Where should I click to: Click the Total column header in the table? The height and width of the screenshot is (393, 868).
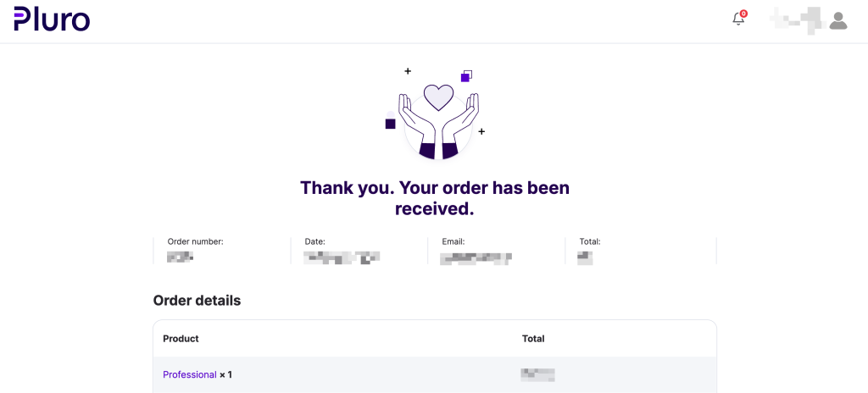click(533, 339)
